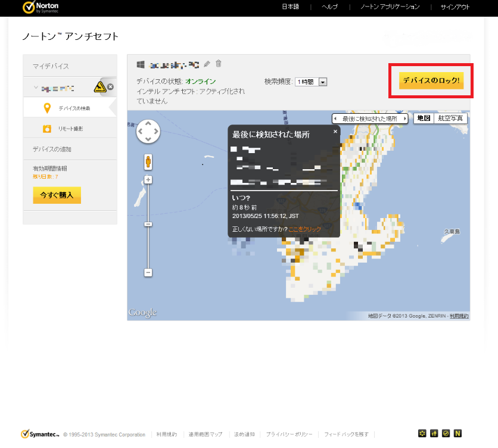Viewport: 498px width, 448px height.
Task: Click the Symantec logo in the footer
Action: [x=40, y=434]
